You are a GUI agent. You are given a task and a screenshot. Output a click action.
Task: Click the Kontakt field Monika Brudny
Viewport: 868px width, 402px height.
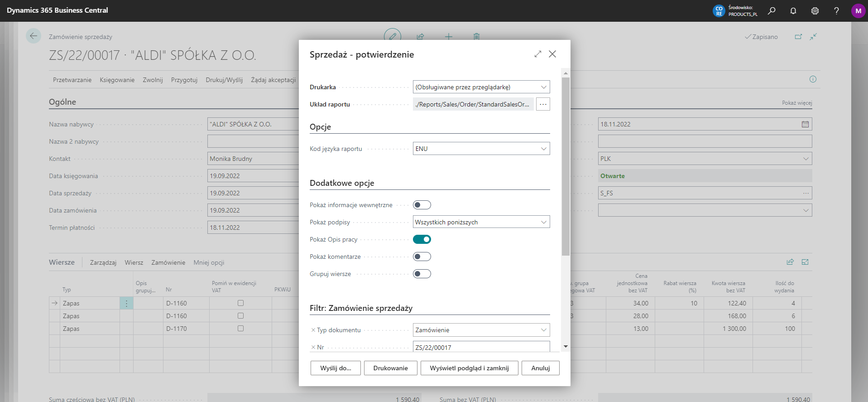click(x=253, y=159)
